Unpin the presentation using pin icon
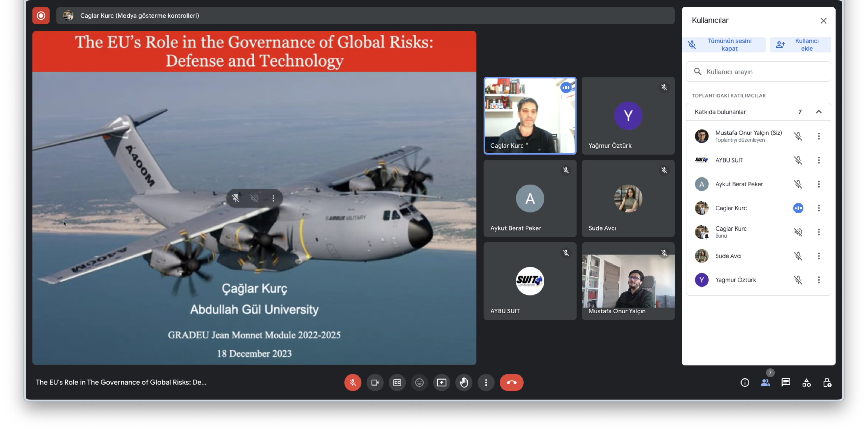This screenshot has width=868, height=433. [x=236, y=198]
